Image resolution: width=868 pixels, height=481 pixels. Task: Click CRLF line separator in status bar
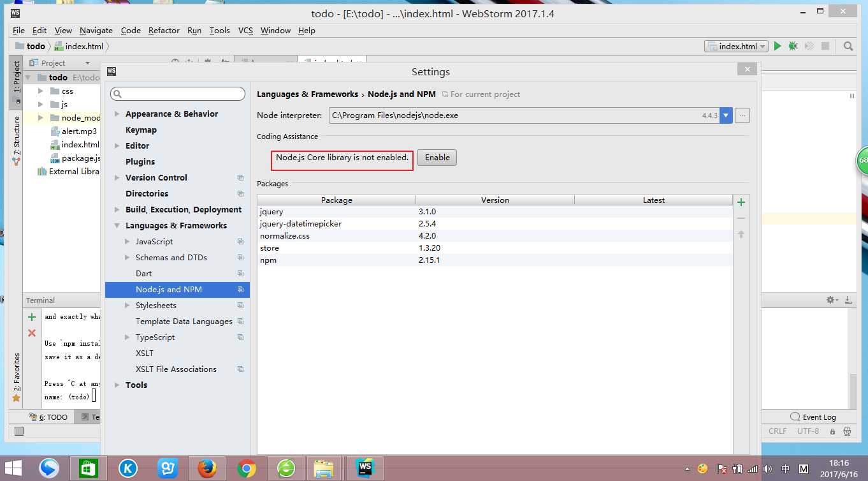pyautogui.click(x=778, y=431)
